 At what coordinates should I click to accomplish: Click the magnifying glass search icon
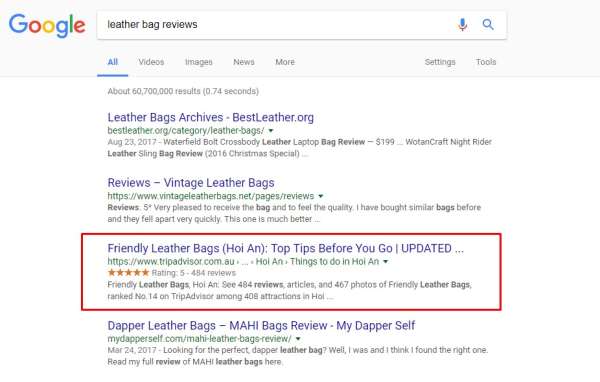tap(488, 24)
